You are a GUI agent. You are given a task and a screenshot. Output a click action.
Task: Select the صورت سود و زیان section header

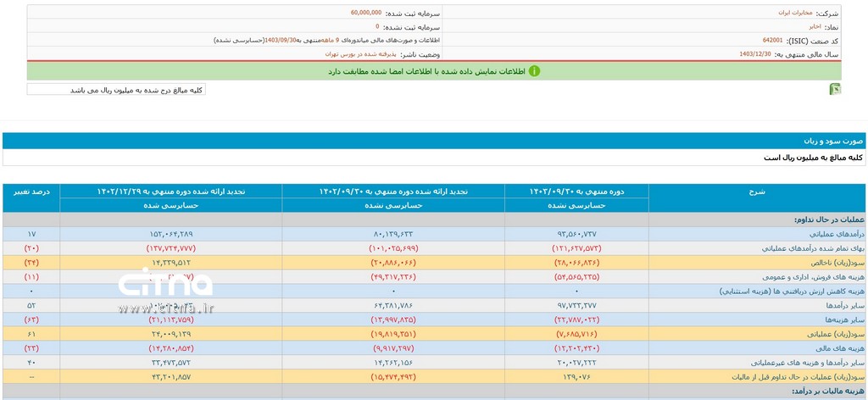click(833, 141)
